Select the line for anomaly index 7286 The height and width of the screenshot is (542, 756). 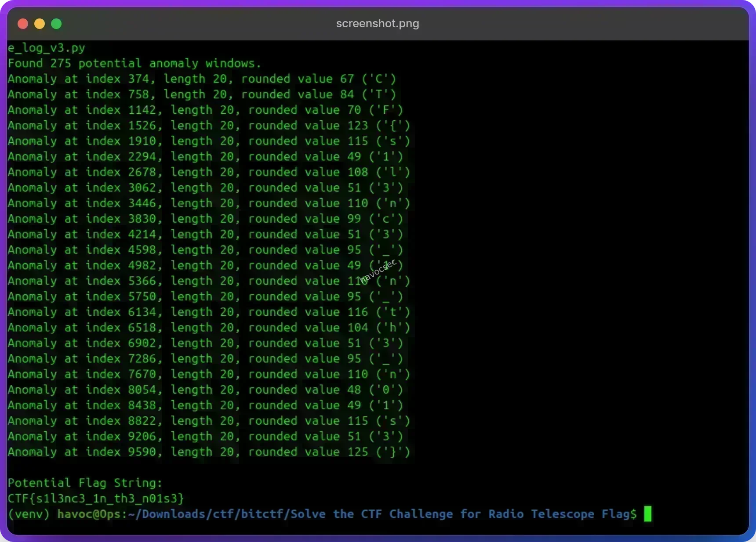point(206,359)
